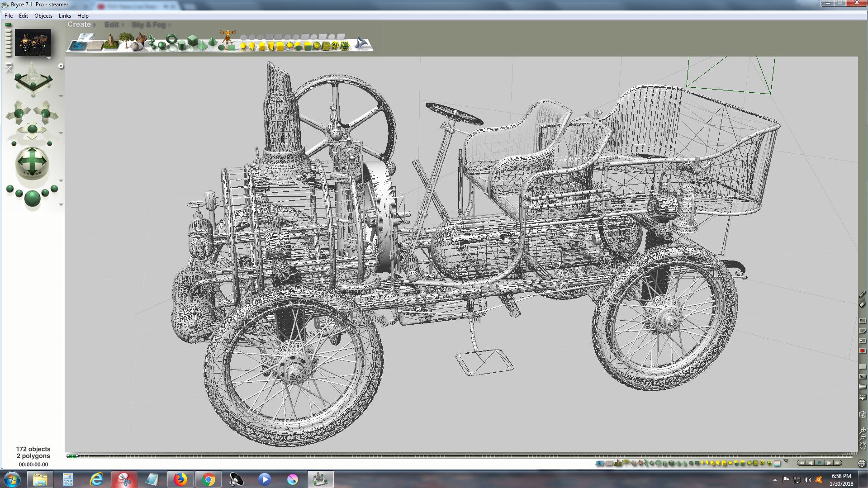Click the silver three-pointed star icon in Create palette
868x488 pixels.
coord(362,43)
